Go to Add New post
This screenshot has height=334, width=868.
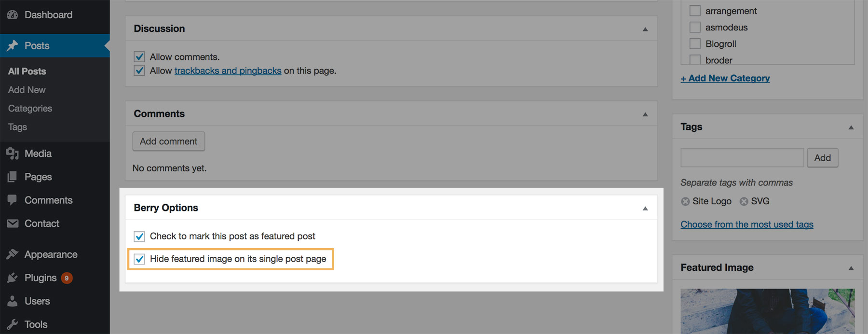click(27, 90)
